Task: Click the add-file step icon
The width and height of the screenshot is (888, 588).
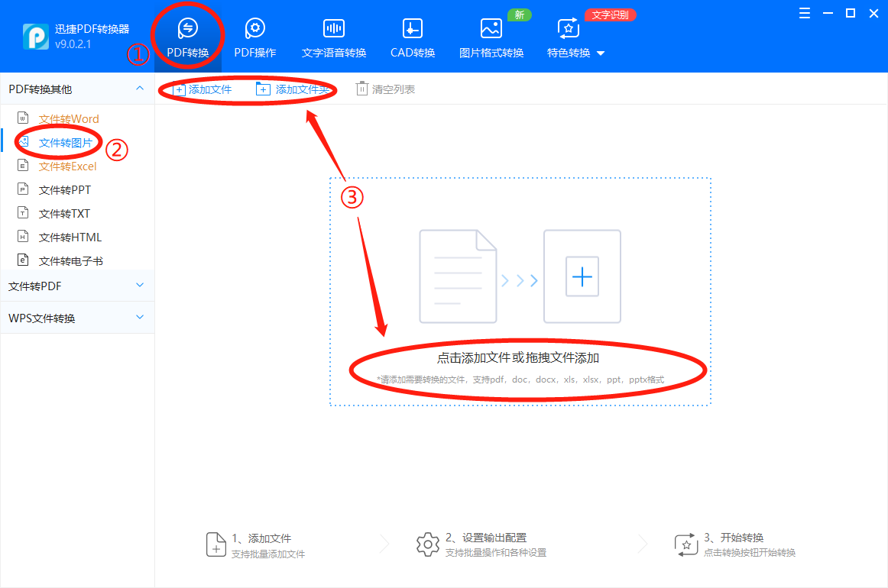Action: click(x=216, y=544)
